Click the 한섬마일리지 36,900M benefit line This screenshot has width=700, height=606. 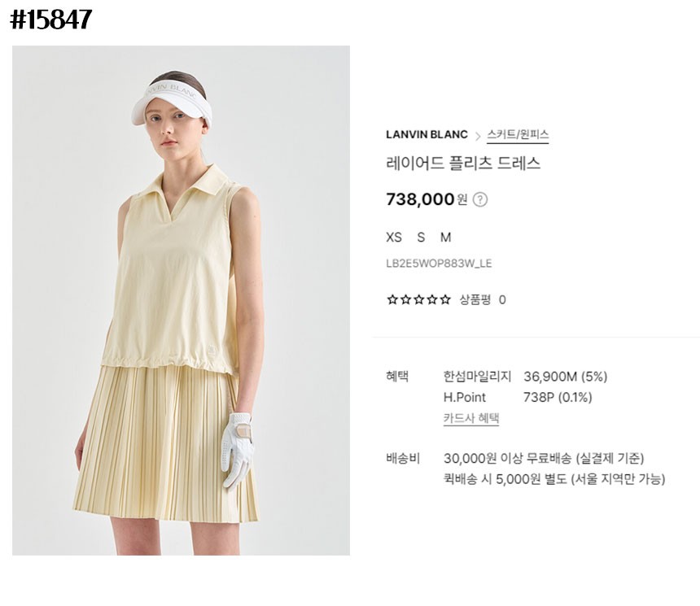click(x=525, y=377)
